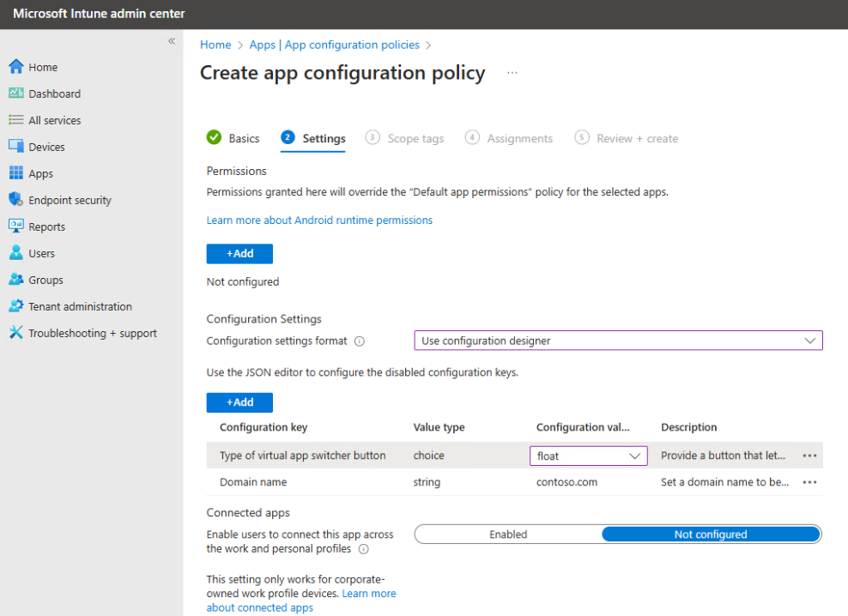The height and width of the screenshot is (616, 848).
Task: Open the float configuration value dropdown
Action: click(x=589, y=456)
